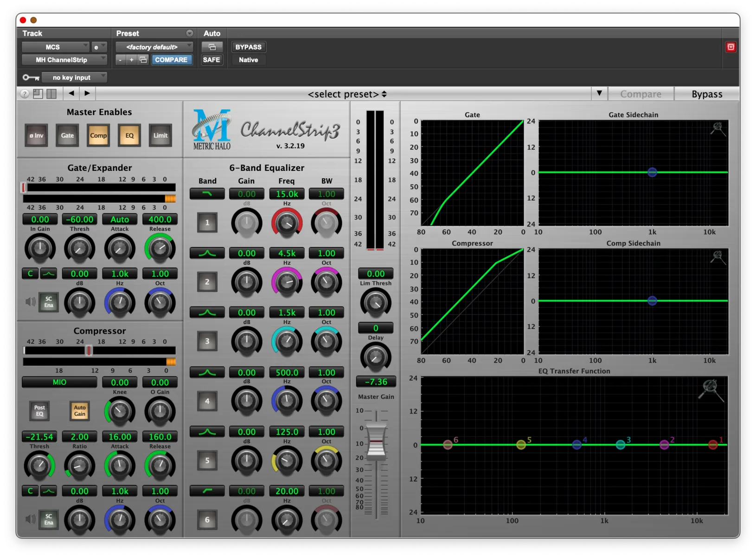Image resolution: width=756 pixels, height=557 pixels.
Task: Open the track e dropdown
Action: tap(99, 47)
